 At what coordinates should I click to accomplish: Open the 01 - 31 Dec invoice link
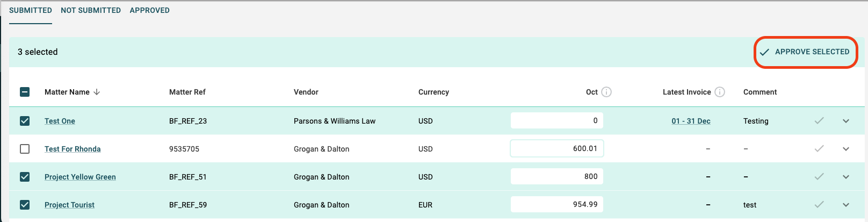[691, 121]
